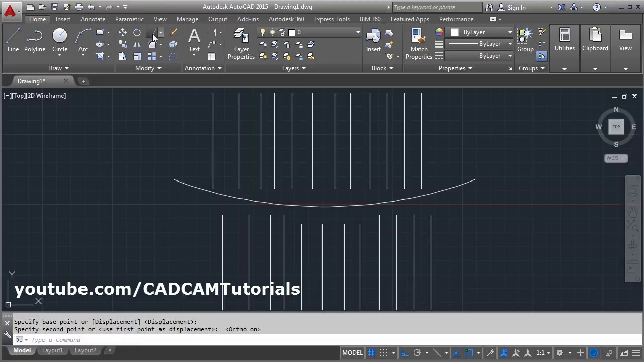Activate the Scale tool

[137, 57]
